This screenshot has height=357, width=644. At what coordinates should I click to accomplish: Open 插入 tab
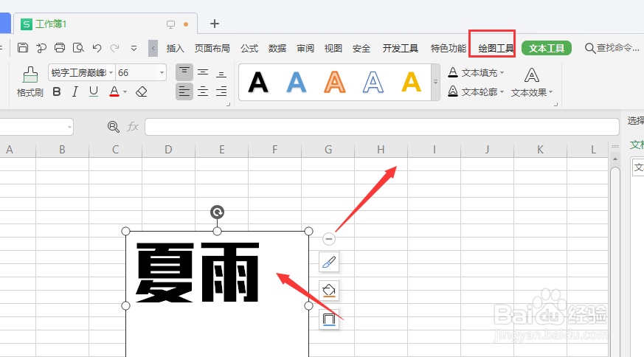click(176, 49)
